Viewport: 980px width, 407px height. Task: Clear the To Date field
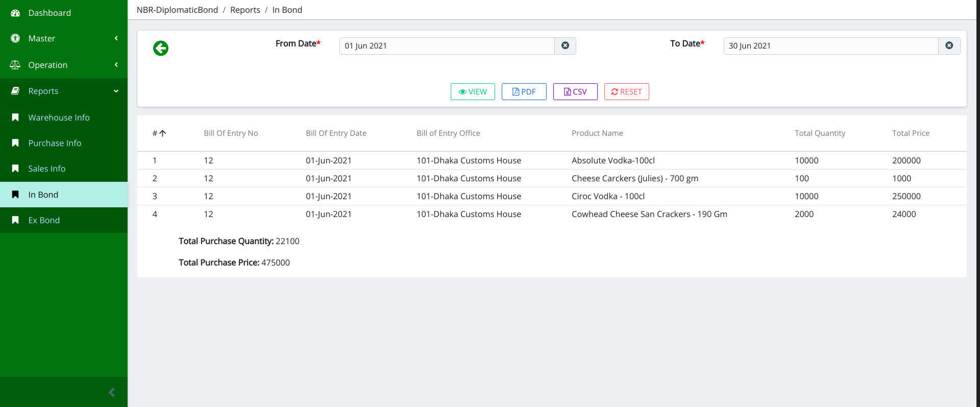point(949,46)
